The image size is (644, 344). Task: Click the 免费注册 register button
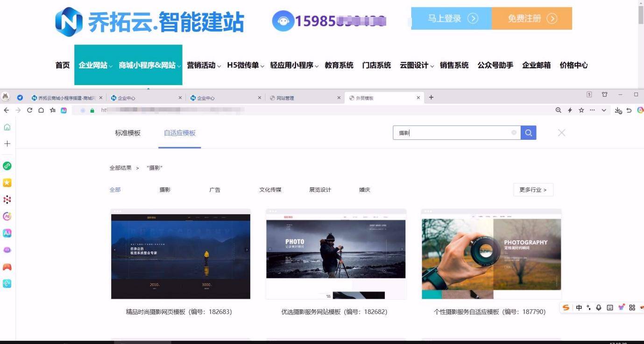[532, 19]
